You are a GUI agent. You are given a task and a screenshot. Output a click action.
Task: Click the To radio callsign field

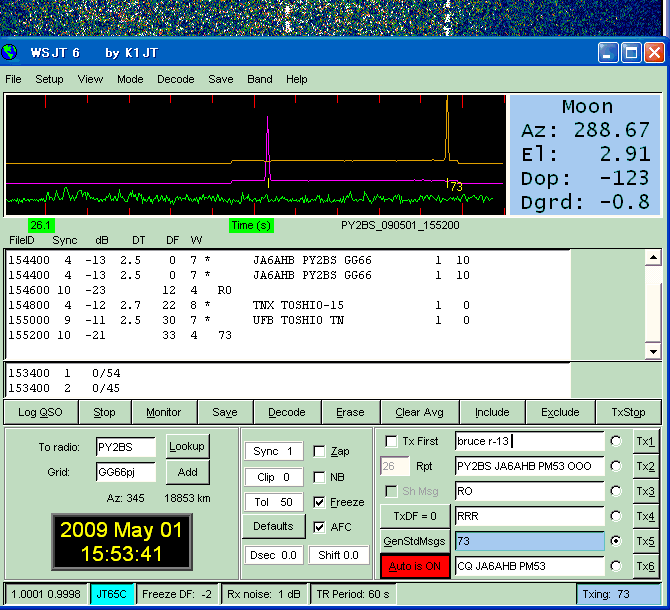click(x=125, y=447)
